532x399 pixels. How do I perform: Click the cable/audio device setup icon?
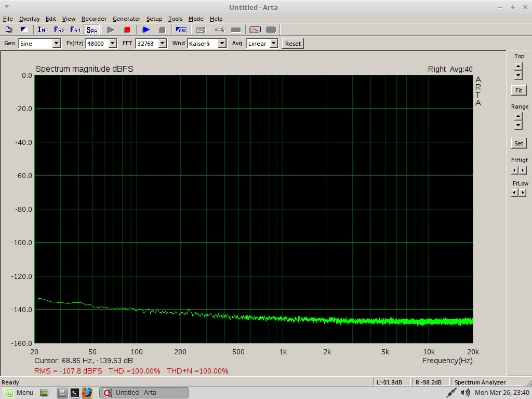click(220, 30)
